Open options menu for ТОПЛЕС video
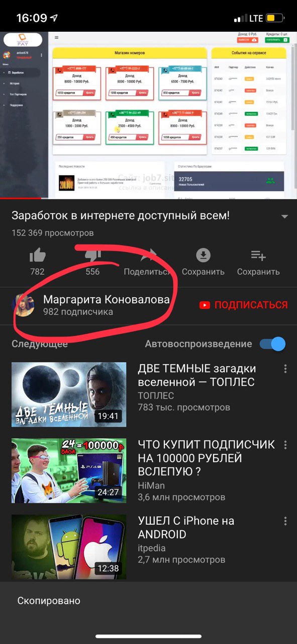This screenshot has height=644, width=297. [x=285, y=369]
